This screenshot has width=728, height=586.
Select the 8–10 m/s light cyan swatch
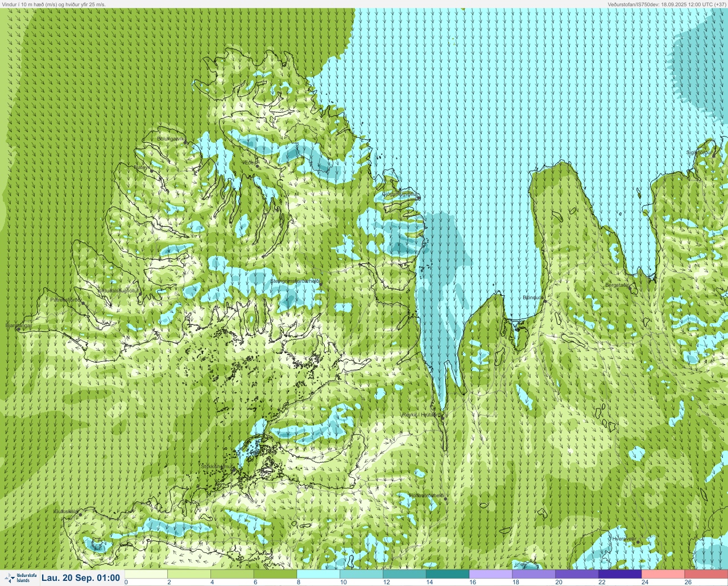click(318, 574)
